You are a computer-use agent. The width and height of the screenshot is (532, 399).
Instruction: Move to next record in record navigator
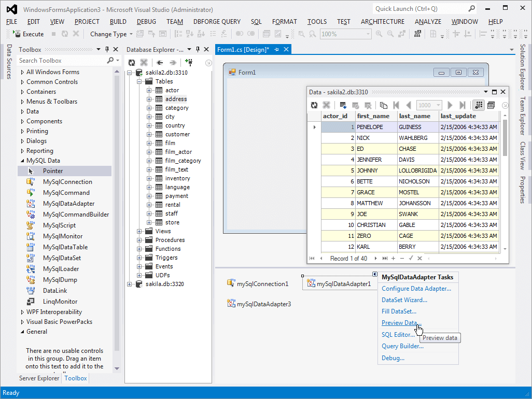click(x=375, y=259)
